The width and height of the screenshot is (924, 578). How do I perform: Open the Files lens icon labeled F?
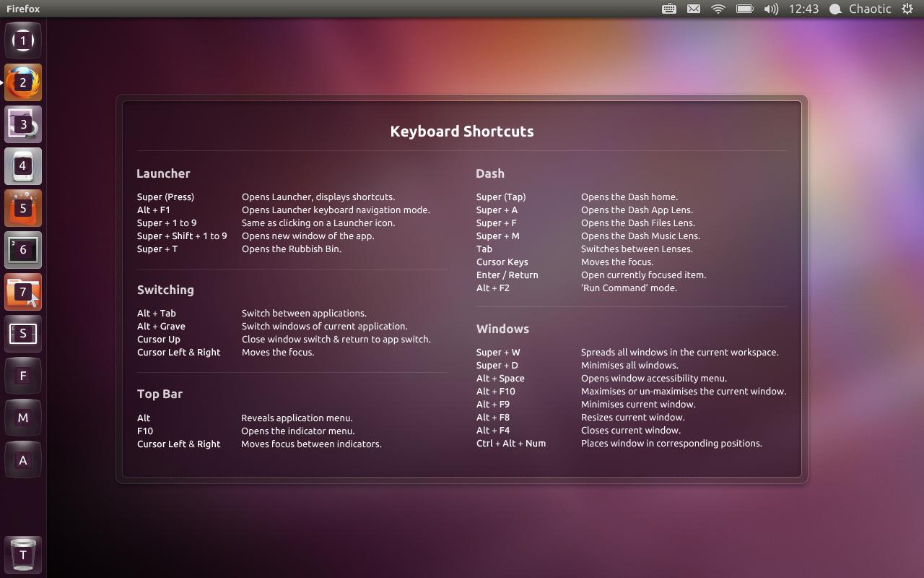pos(23,376)
